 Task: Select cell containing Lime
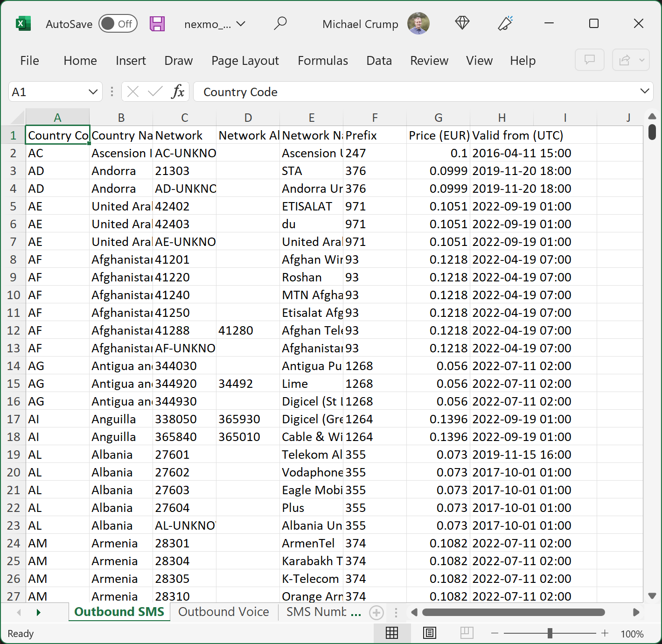311,384
